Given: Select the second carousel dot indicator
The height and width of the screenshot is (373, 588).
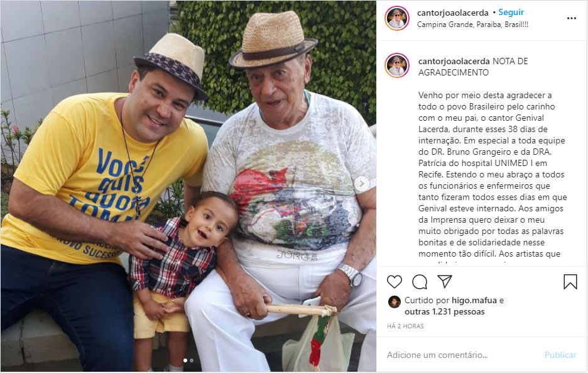Looking at the screenshot, I should [x=192, y=360].
